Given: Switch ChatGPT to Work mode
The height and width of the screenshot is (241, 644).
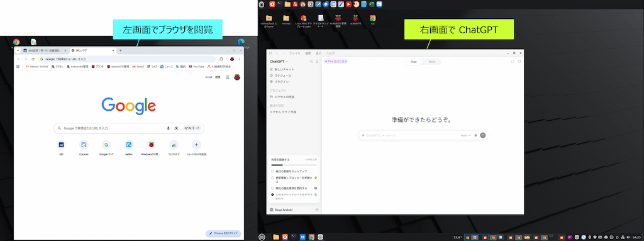Looking at the screenshot, I should 431,62.
